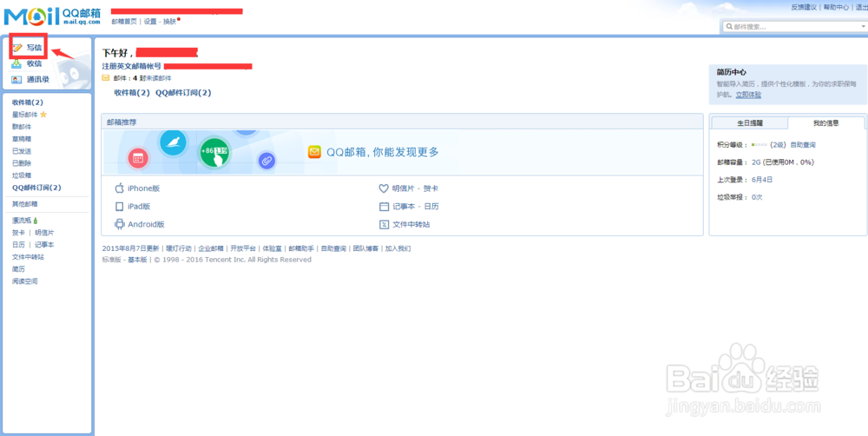Click 自助查询 next to 积分等级
This screenshot has height=436, width=868.
[x=803, y=145]
